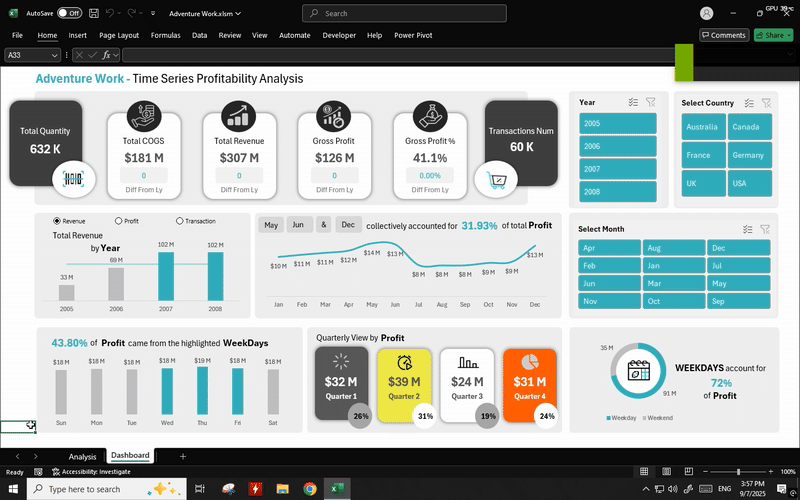The image size is (800, 500).
Task: Select the Revenue radio button
Action: (57, 221)
